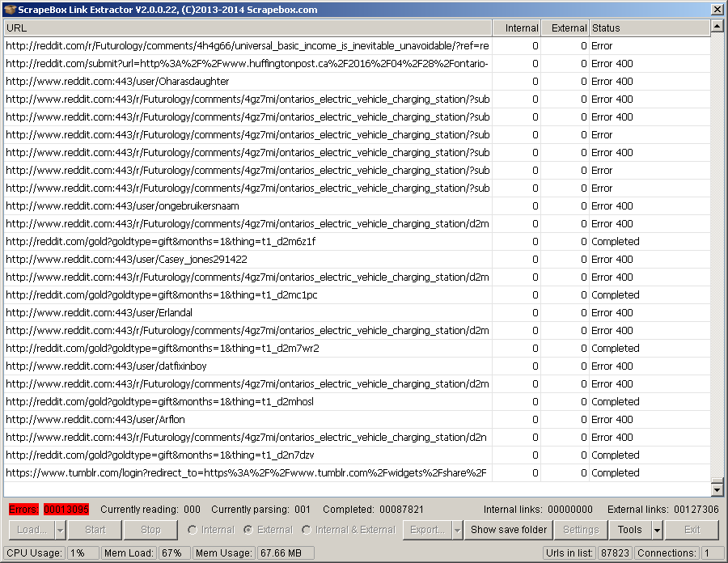Click the Completed: 00087821 counter
This screenshot has width=728, height=563.
click(x=373, y=509)
